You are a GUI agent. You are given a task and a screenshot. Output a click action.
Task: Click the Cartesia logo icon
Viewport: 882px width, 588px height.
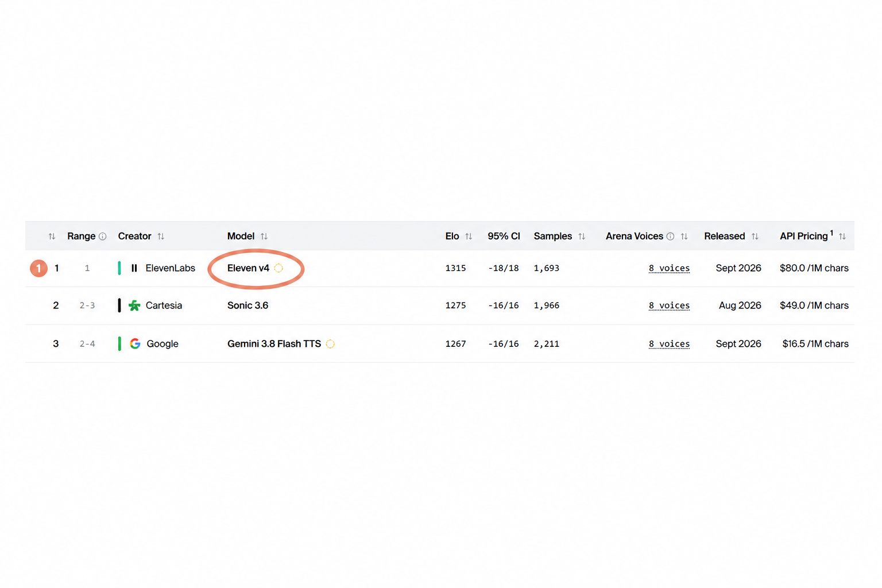(x=134, y=305)
